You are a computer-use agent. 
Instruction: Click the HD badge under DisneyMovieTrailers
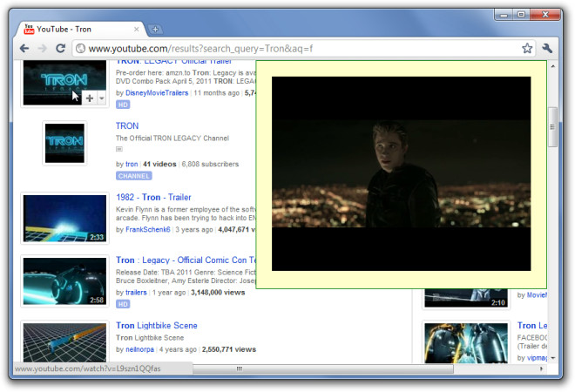point(123,105)
